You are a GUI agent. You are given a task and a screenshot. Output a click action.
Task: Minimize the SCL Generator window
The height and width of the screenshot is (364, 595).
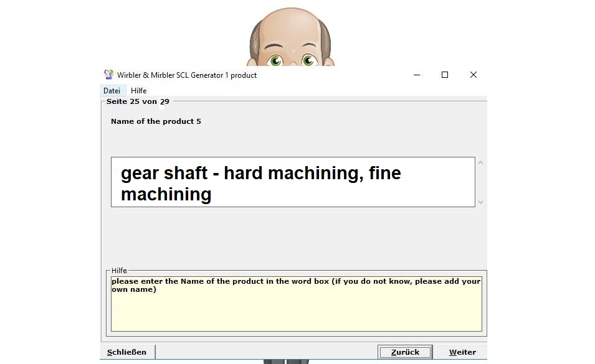coord(416,75)
